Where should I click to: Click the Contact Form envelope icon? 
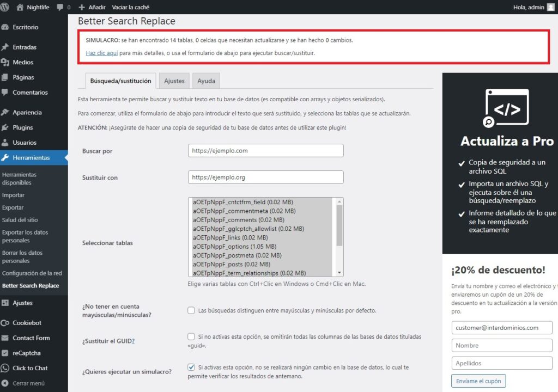5,338
